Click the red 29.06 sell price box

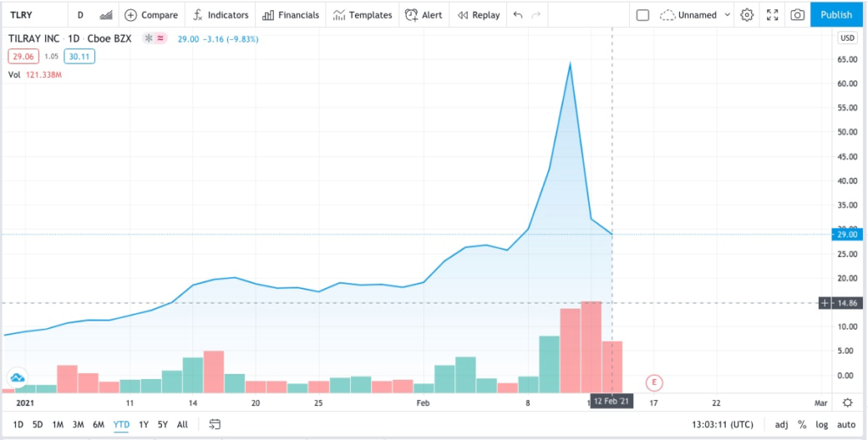(x=23, y=57)
